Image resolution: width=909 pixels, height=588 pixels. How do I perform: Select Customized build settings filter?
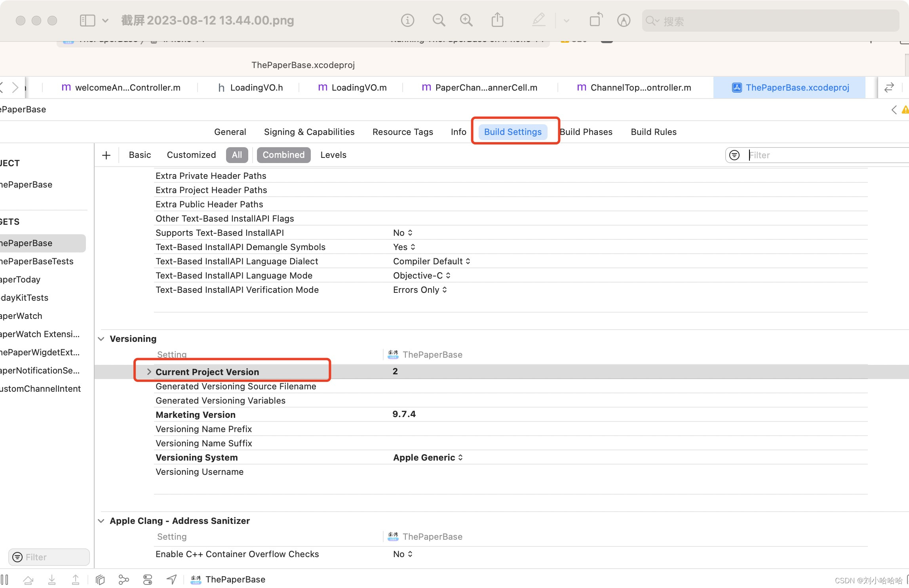pyautogui.click(x=191, y=155)
